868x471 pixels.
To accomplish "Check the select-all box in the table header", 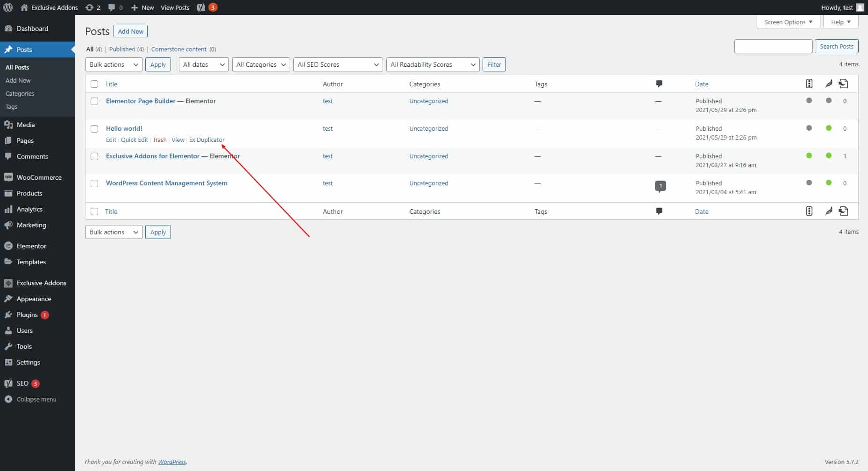I will click(94, 84).
